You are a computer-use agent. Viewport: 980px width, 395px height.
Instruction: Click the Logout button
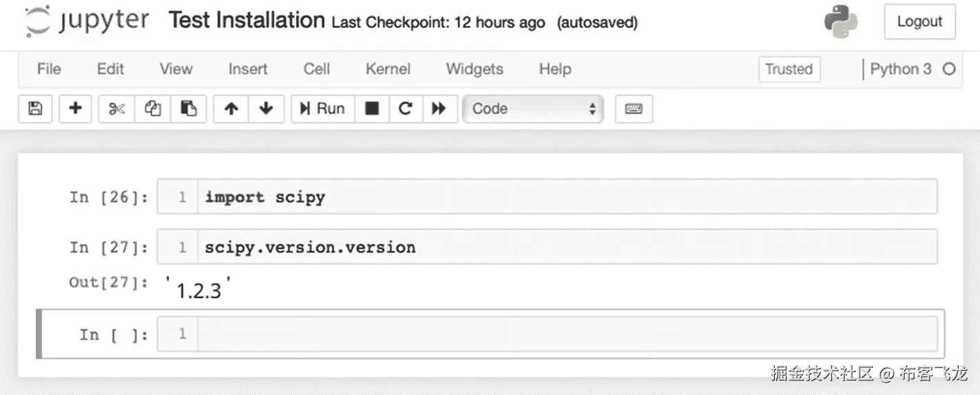click(919, 21)
